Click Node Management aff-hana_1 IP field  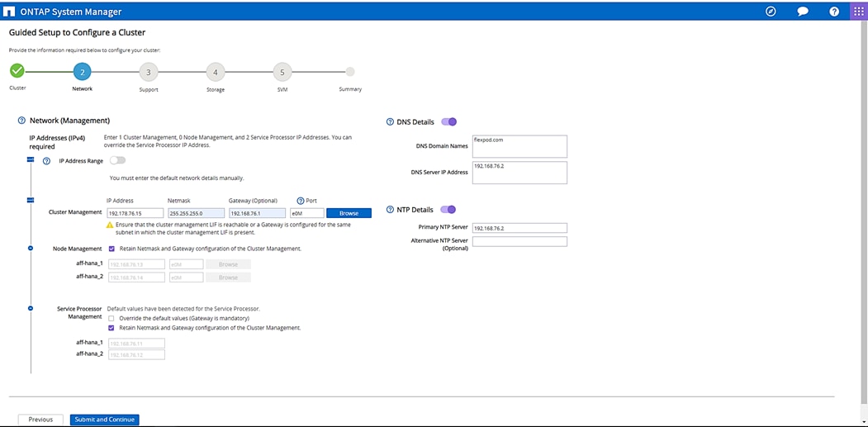coord(137,265)
